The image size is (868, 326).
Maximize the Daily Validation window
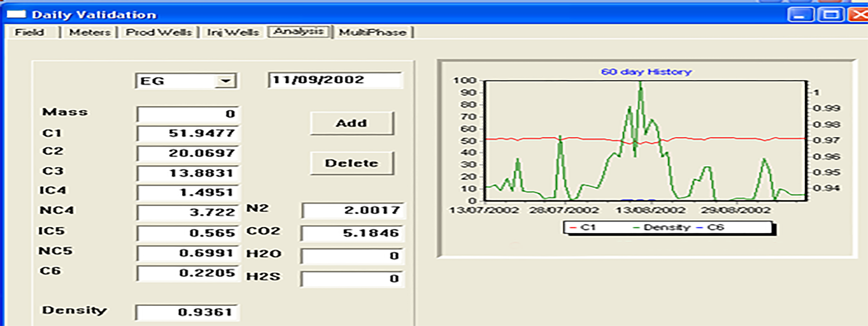pyautogui.click(x=830, y=15)
